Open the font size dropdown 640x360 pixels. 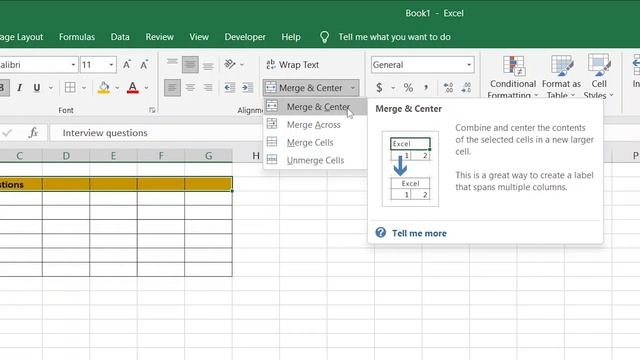coord(111,65)
